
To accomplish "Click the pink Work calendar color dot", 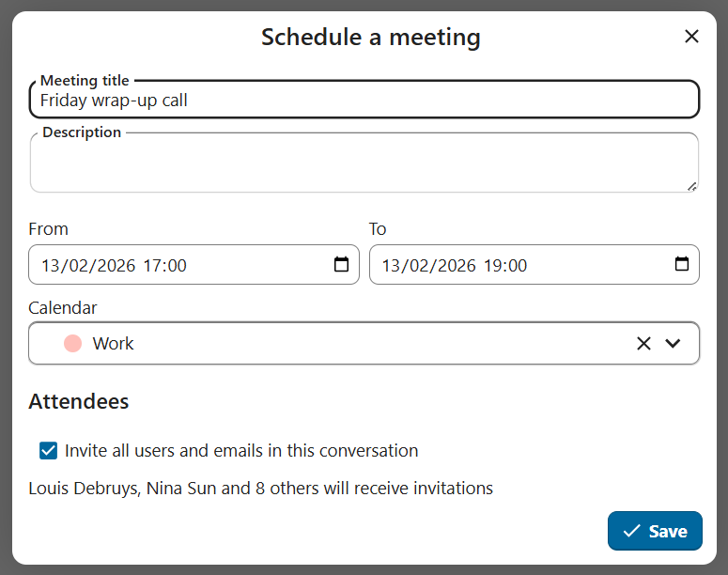I will [x=72, y=344].
